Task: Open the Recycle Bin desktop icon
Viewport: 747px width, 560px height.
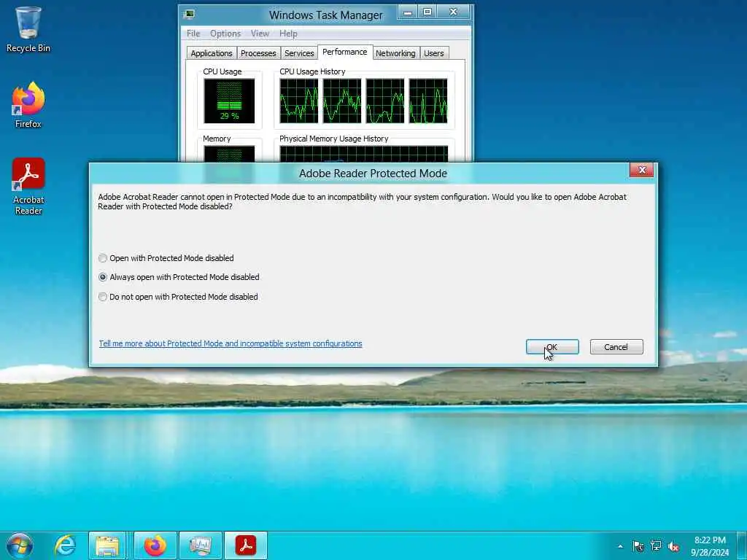Action: (28, 28)
